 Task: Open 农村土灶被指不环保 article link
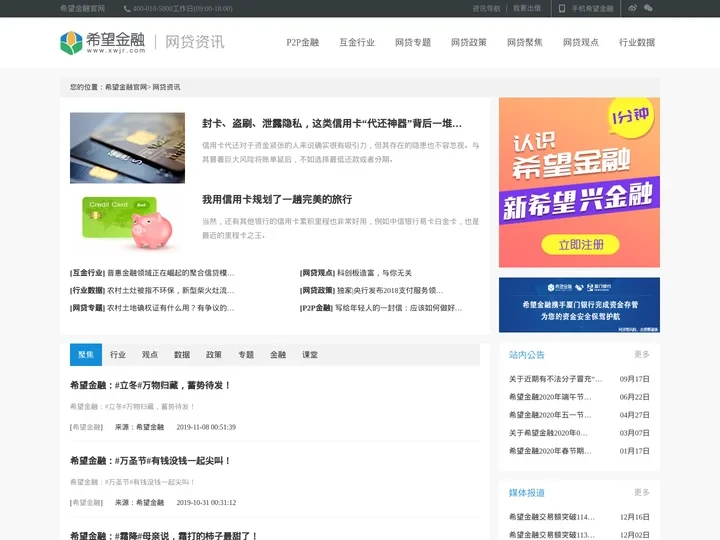click(171, 290)
